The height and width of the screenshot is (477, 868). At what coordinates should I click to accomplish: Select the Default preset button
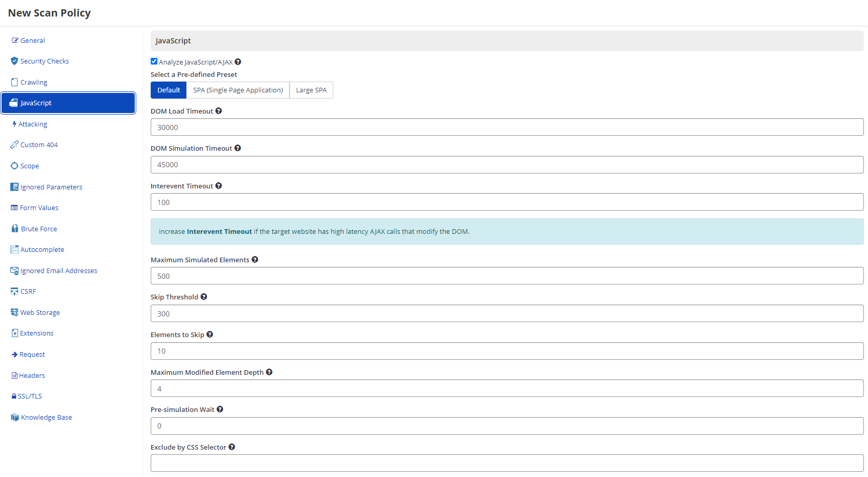168,90
